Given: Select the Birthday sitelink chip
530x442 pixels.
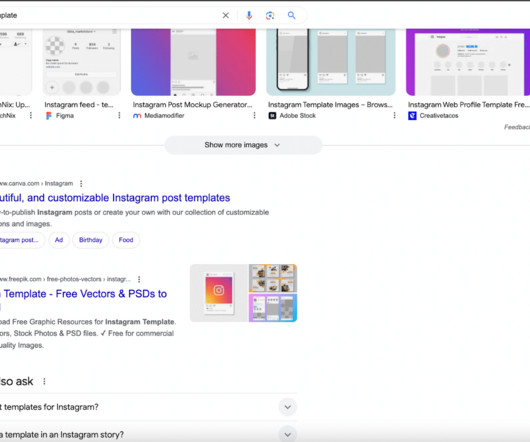Looking at the screenshot, I should coord(91,240).
